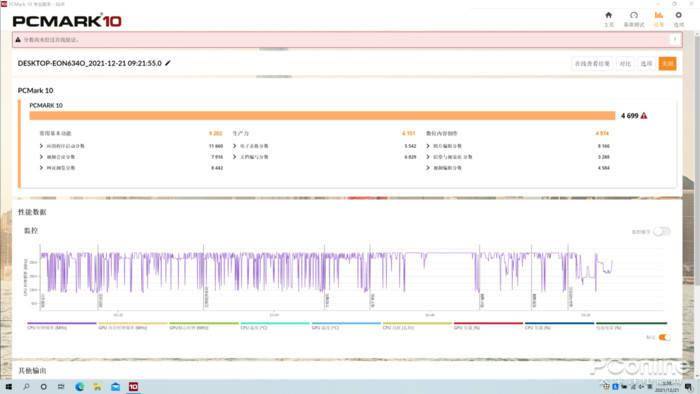
Task: Toggle the monitoring detail switch above graph
Action: point(662,231)
